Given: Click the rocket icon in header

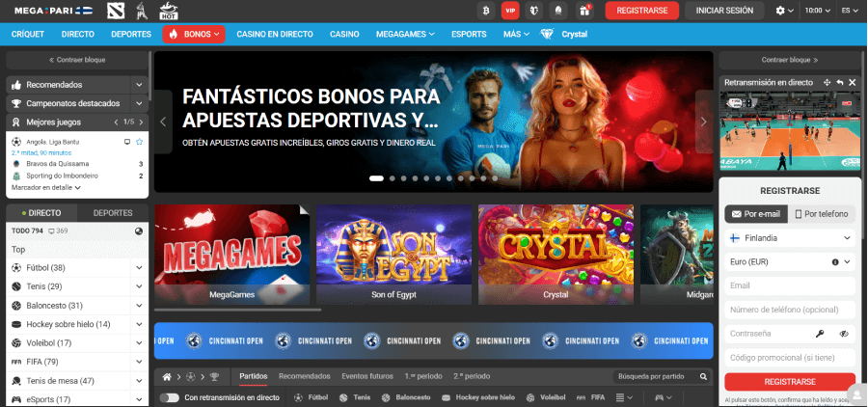Looking at the screenshot, I should click(x=558, y=10).
